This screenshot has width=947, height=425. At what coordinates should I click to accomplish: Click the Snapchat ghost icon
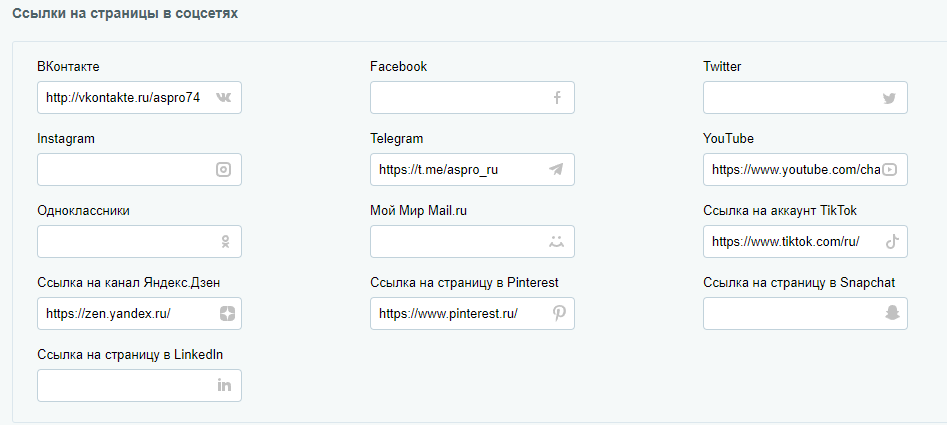pos(892,313)
